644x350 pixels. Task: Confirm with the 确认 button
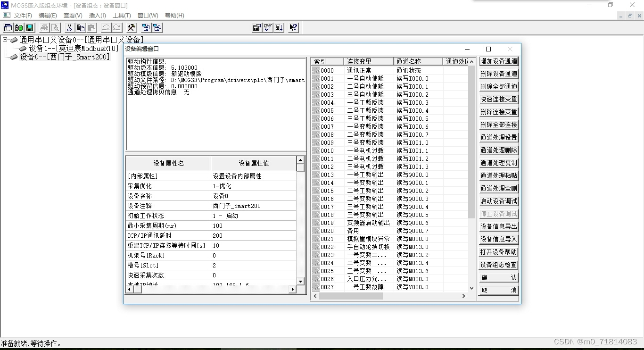pos(499,277)
